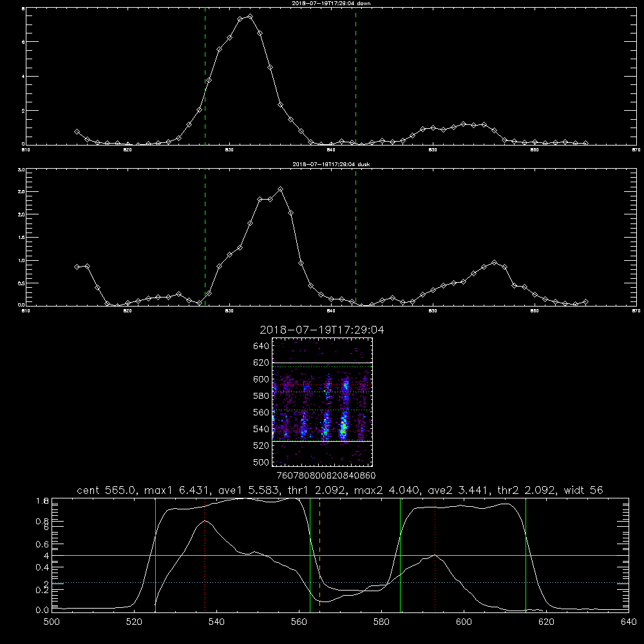The width and height of the screenshot is (644, 644).
Task: Click the leftmost solid green line in bottom plot
Action: 155,555
